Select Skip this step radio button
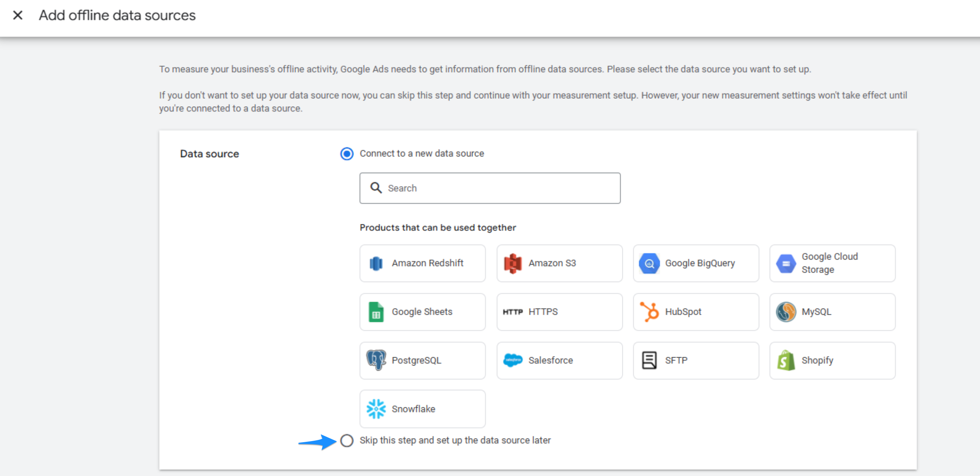Image resolution: width=980 pixels, height=476 pixels. click(x=347, y=441)
